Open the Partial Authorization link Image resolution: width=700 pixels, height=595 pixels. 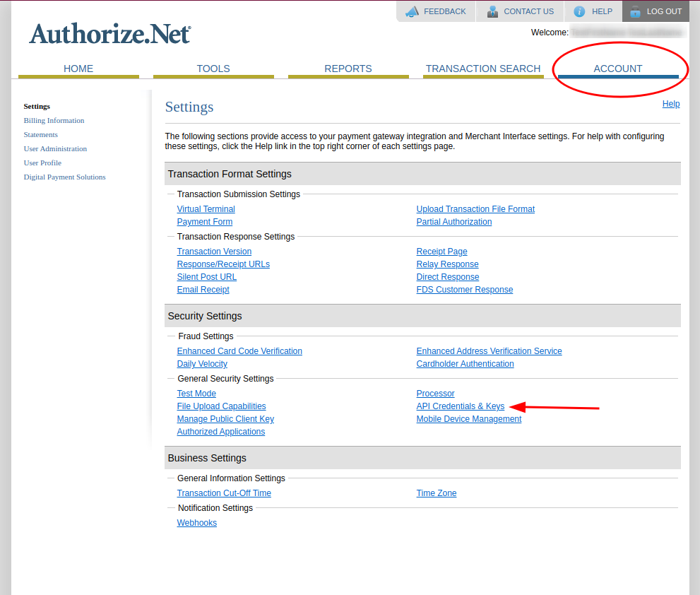(x=454, y=222)
